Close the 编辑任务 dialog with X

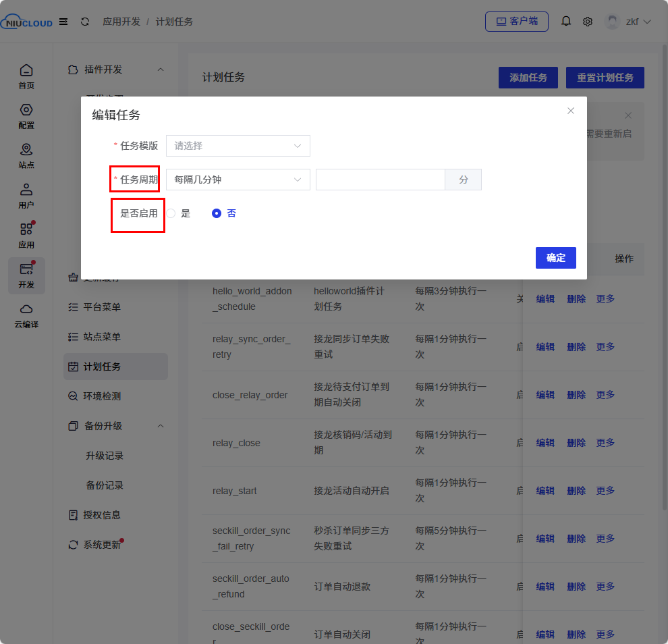click(x=571, y=111)
